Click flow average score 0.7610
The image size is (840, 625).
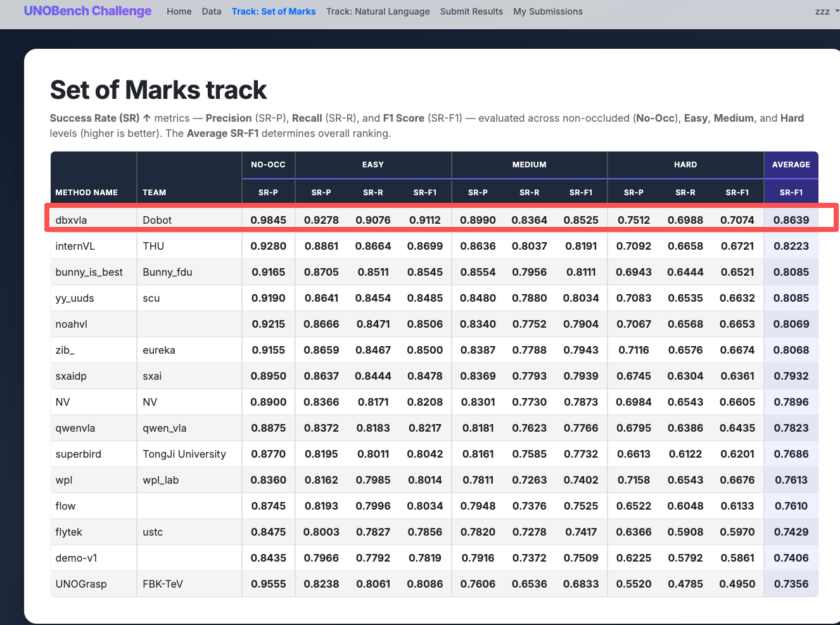pos(791,506)
